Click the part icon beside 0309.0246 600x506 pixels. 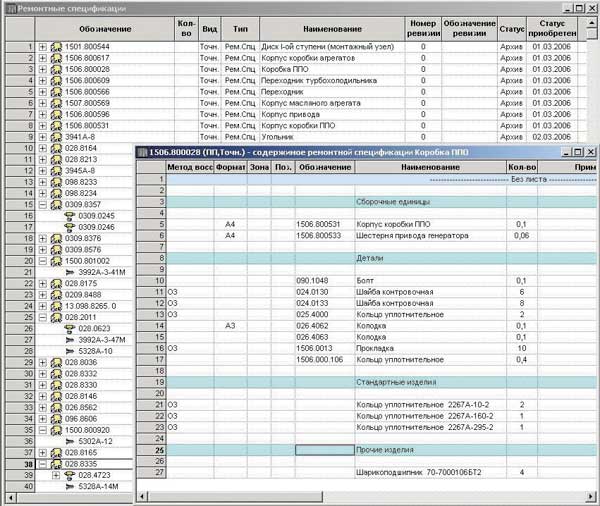(x=69, y=227)
